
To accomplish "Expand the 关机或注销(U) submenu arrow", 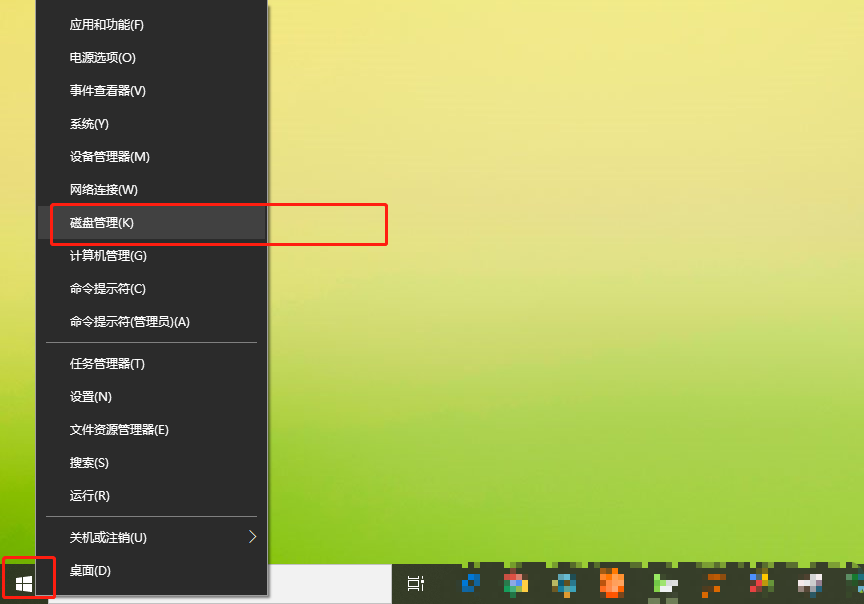I will (x=252, y=537).
